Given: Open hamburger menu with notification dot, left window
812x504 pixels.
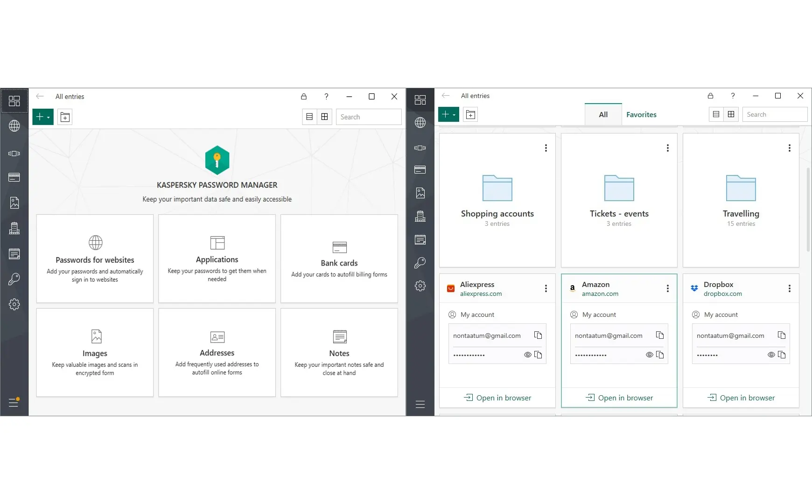Looking at the screenshot, I should pyautogui.click(x=14, y=402).
